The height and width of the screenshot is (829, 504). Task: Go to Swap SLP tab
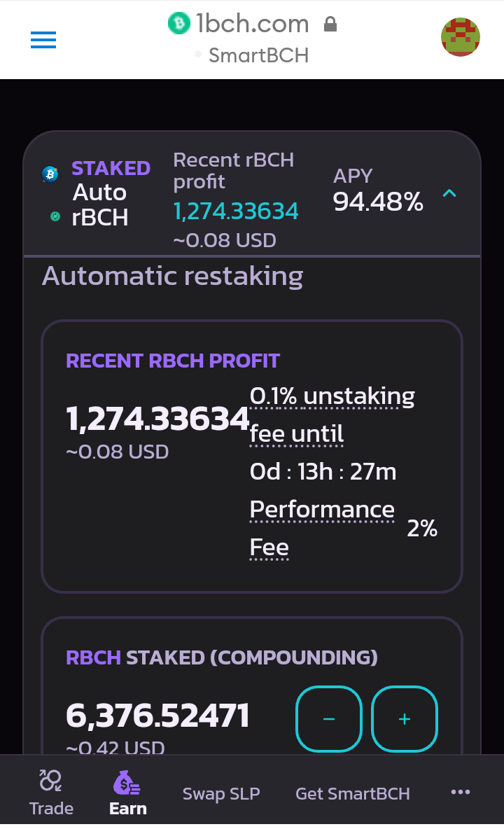(x=221, y=793)
